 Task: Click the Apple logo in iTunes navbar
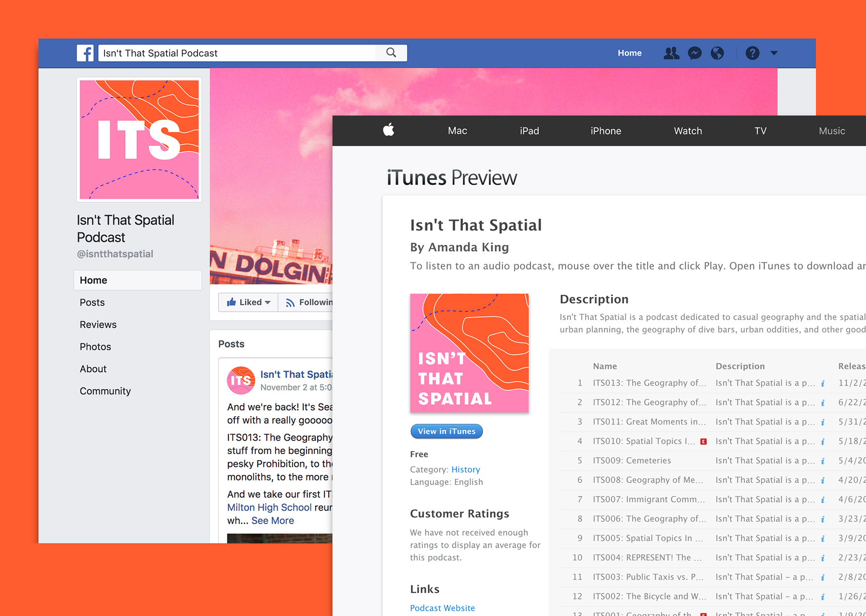pos(389,130)
